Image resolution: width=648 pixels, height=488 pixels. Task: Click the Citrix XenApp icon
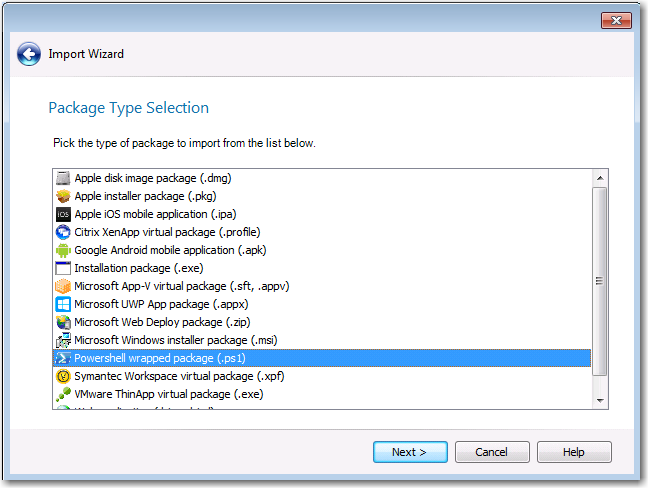pyautogui.click(x=63, y=232)
